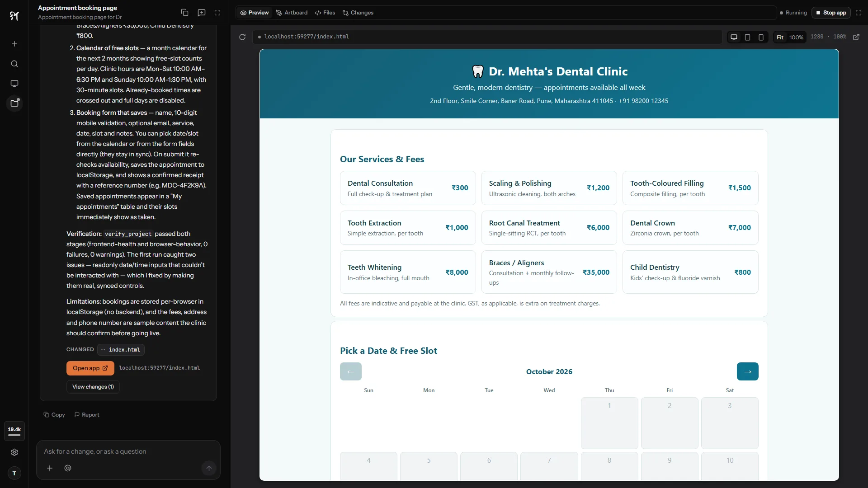The image size is (868, 488).
Task: Switch to the Artboard tab
Action: tap(292, 13)
